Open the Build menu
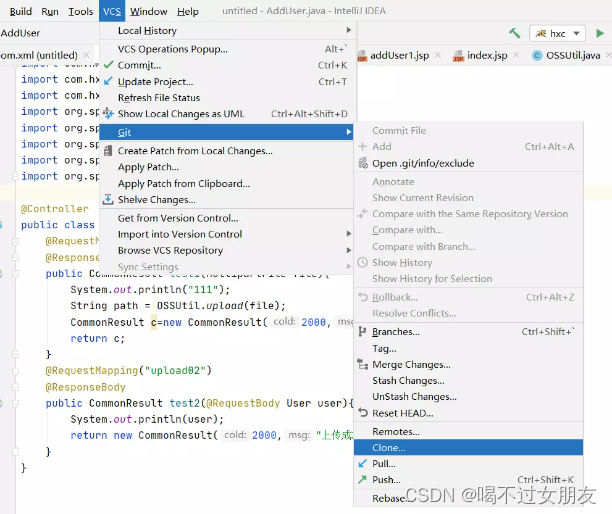Viewport: 612px width, 514px height. pos(20,11)
